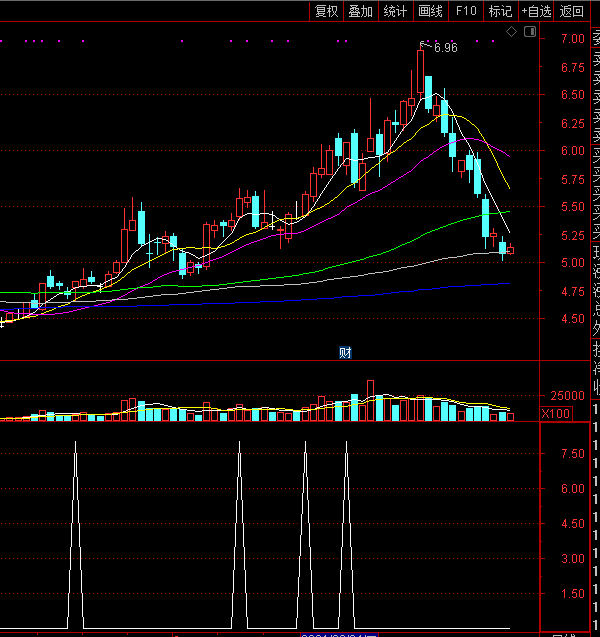Click the 7.50 indicator axis label
The width and height of the screenshot is (600, 637).
(573, 453)
